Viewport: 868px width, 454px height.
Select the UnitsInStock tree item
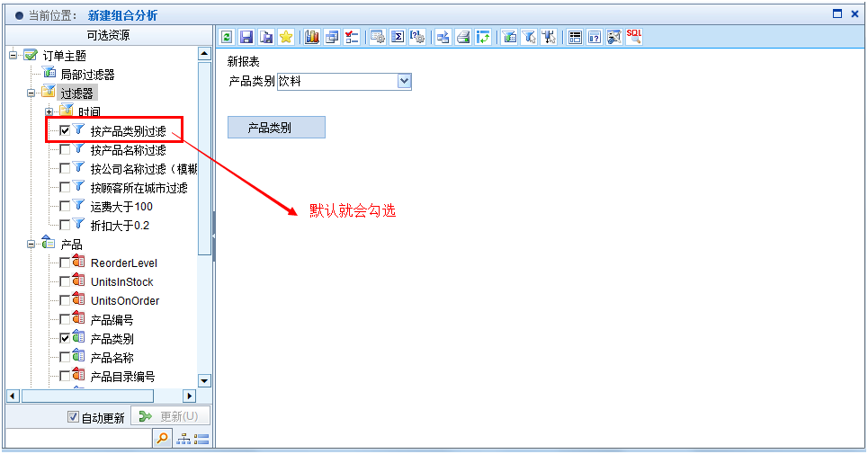click(x=121, y=282)
